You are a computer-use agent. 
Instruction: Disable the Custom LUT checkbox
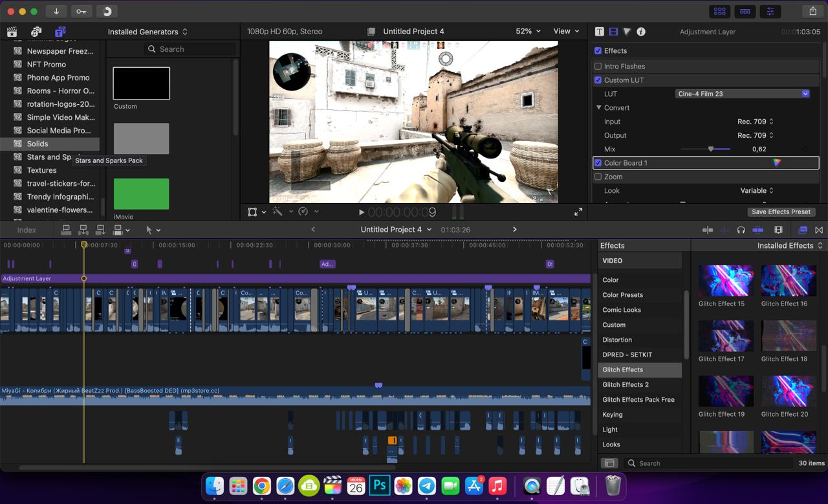(598, 80)
